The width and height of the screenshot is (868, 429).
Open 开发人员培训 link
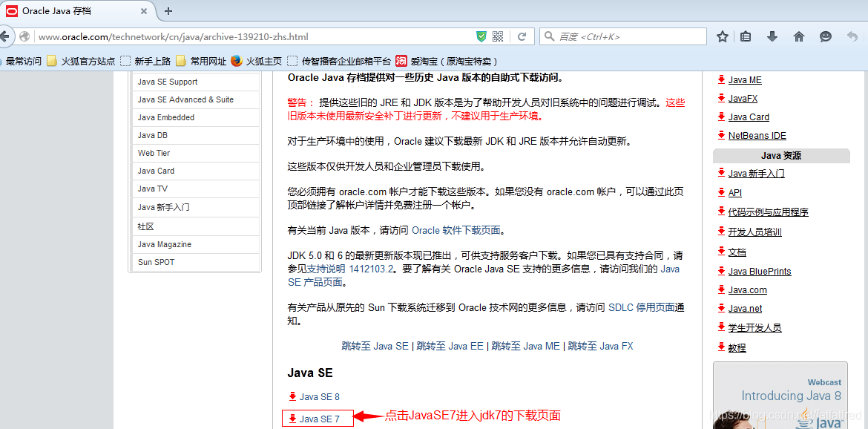click(754, 232)
